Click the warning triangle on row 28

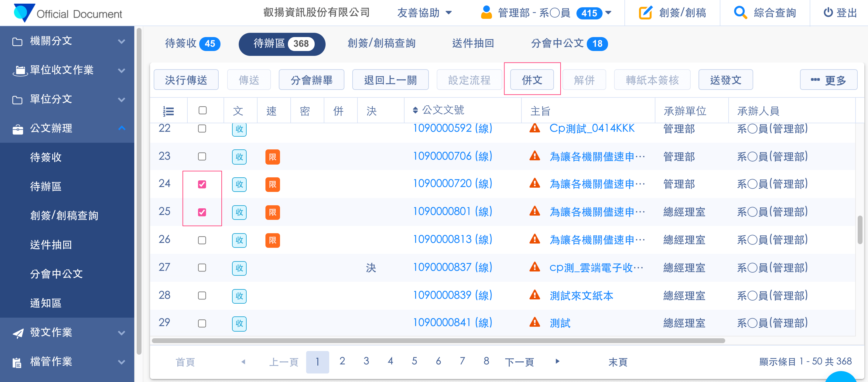point(535,295)
